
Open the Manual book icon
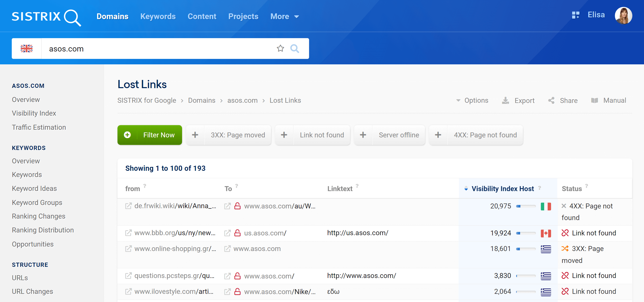click(x=594, y=101)
